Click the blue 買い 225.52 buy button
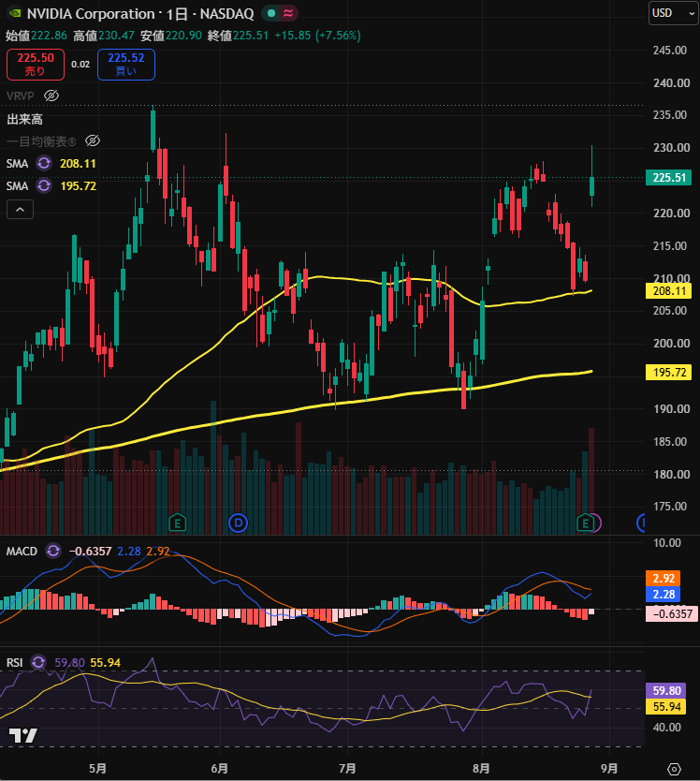This screenshot has height=781, width=700. tap(126, 65)
